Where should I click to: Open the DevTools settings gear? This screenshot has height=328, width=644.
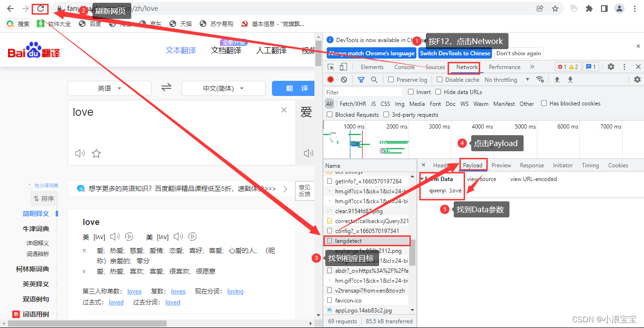[x=611, y=67]
